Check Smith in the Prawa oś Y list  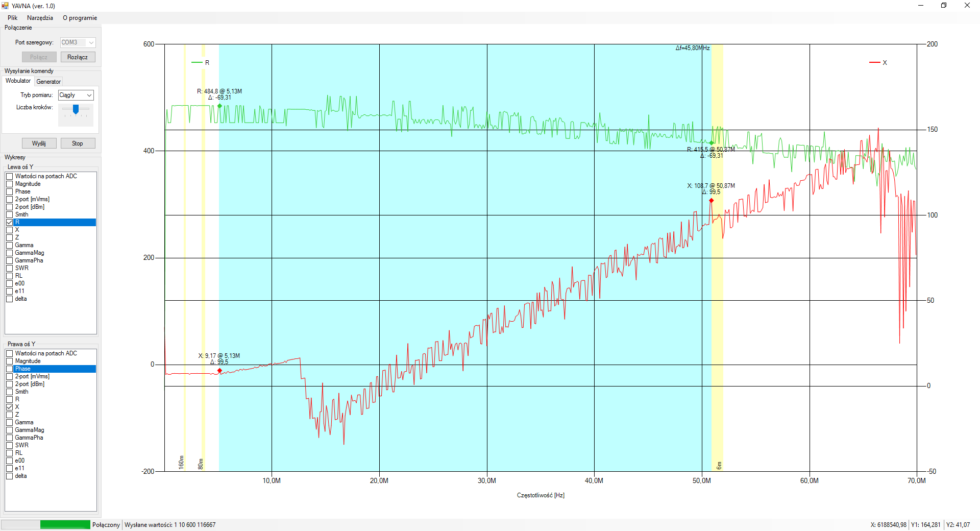[9, 392]
